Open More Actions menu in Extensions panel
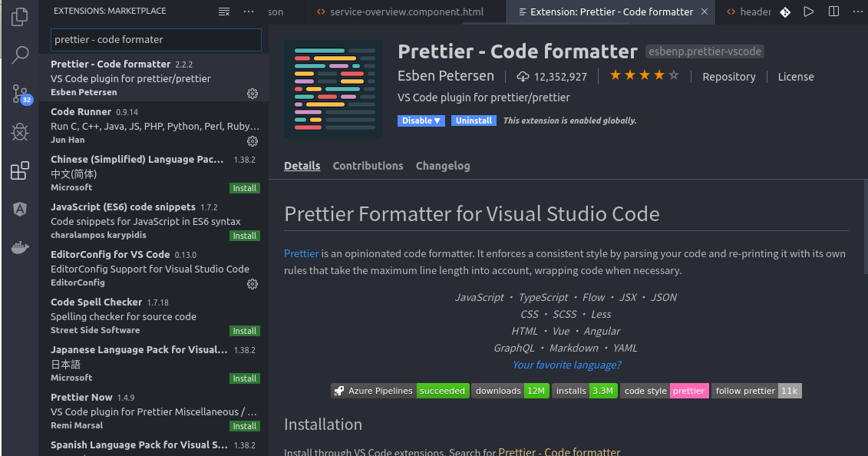Image resolution: width=868 pixels, height=456 pixels. pos(248,11)
